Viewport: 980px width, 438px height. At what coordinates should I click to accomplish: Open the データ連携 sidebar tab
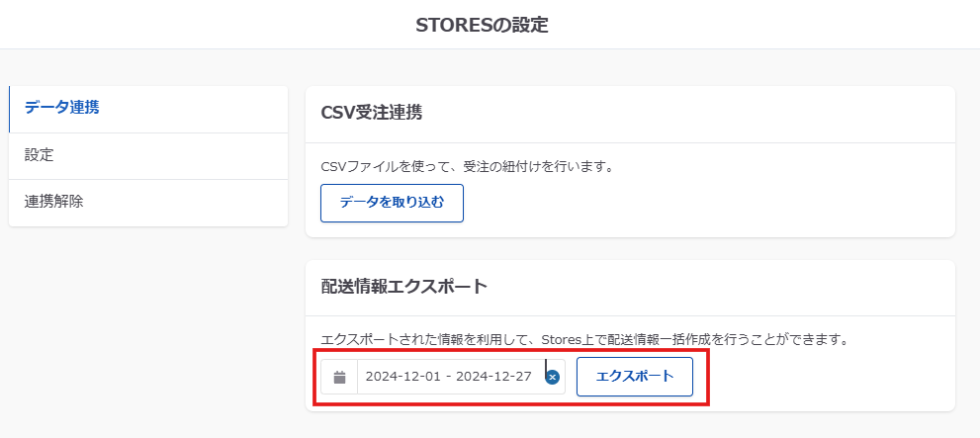click(x=61, y=108)
